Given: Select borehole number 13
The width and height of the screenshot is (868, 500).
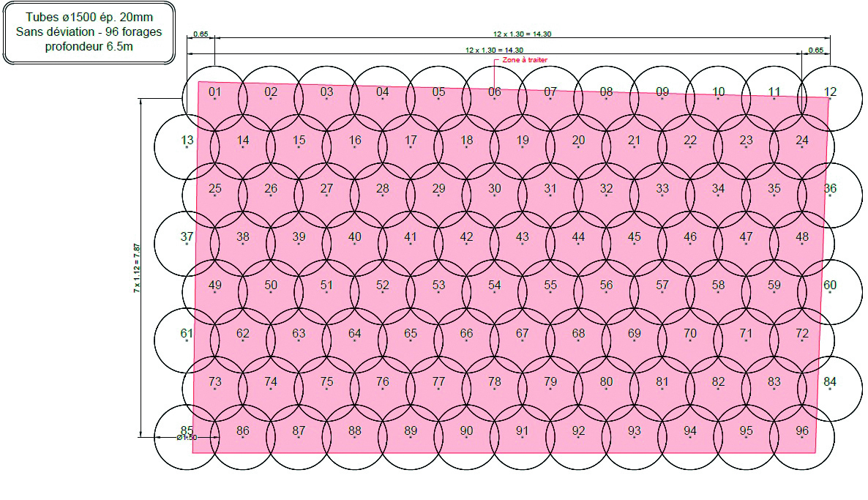Looking at the screenshot, I should tap(187, 140).
